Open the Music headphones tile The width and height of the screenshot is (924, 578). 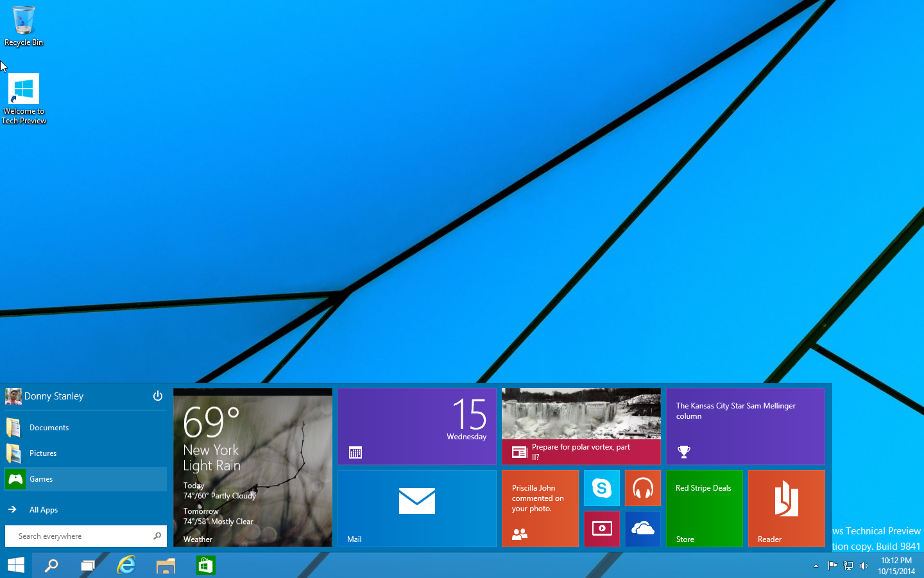[x=642, y=488]
